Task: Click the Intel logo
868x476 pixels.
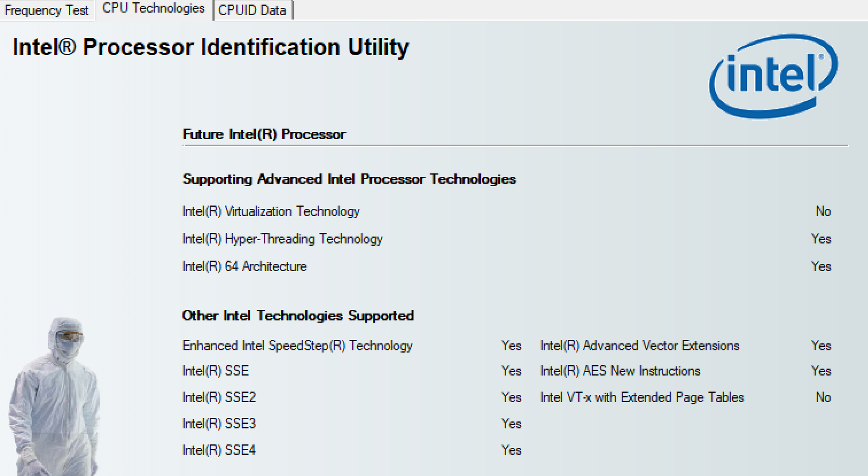Action: (773, 76)
